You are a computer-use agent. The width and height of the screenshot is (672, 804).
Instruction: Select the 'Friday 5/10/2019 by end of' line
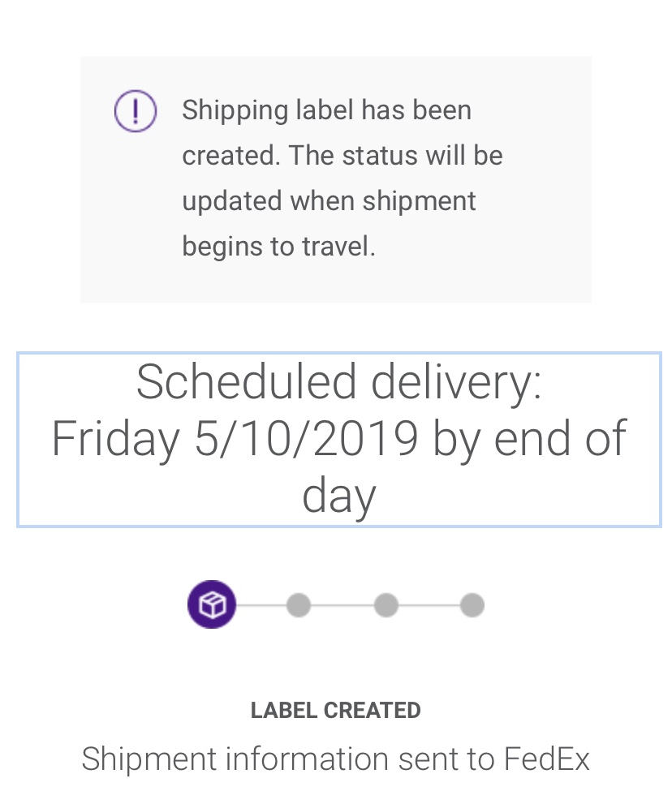(x=338, y=438)
